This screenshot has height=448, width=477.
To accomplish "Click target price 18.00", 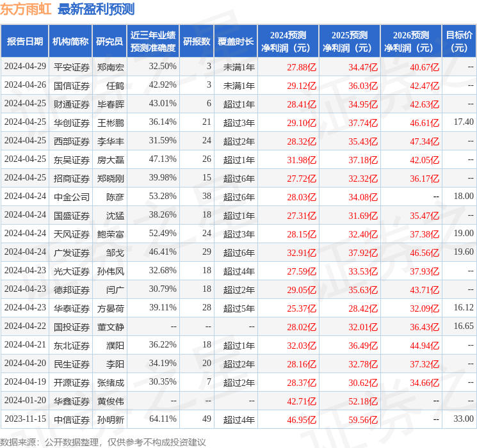I will tap(464, 196).
